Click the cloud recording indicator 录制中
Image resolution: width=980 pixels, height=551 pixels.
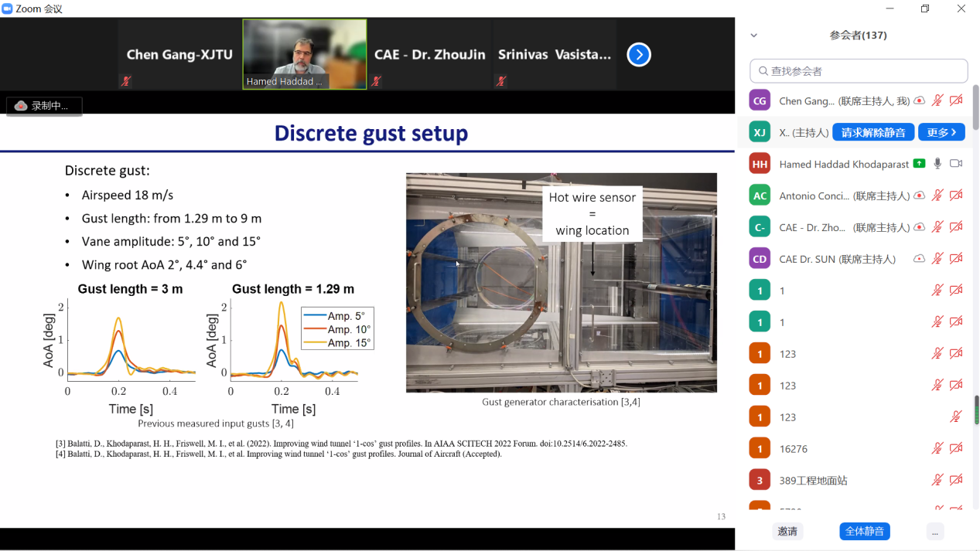(x=43, y=106)
